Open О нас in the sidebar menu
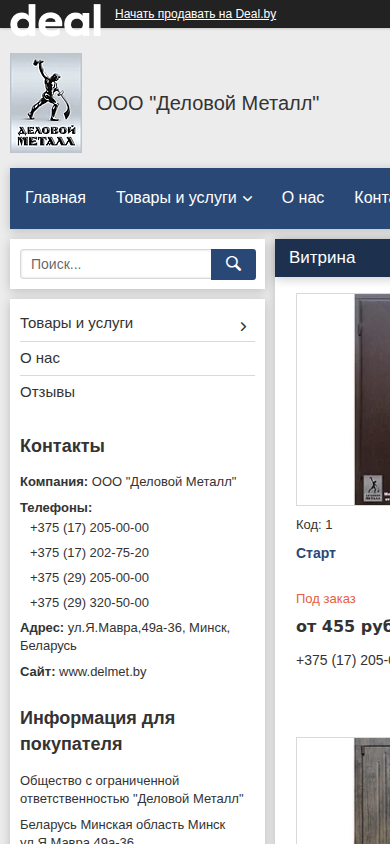 [x=40, y=358]
